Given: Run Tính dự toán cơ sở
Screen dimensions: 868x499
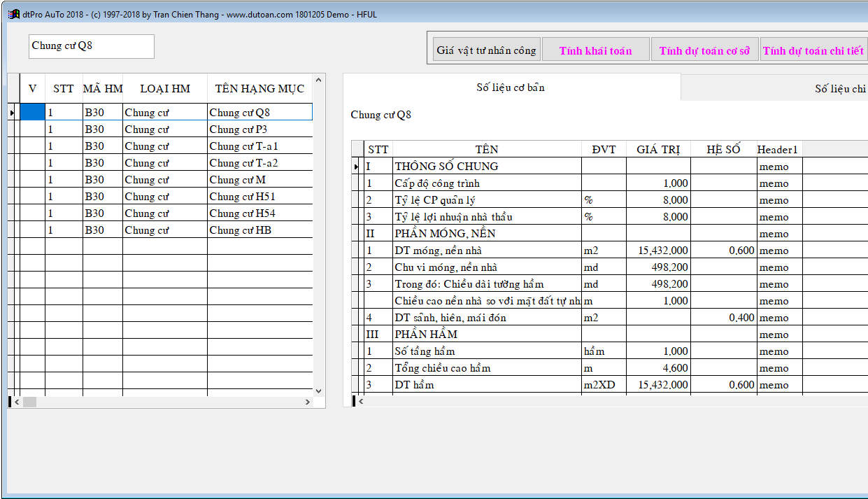Looking at the screenshot, I should (704, 50).
